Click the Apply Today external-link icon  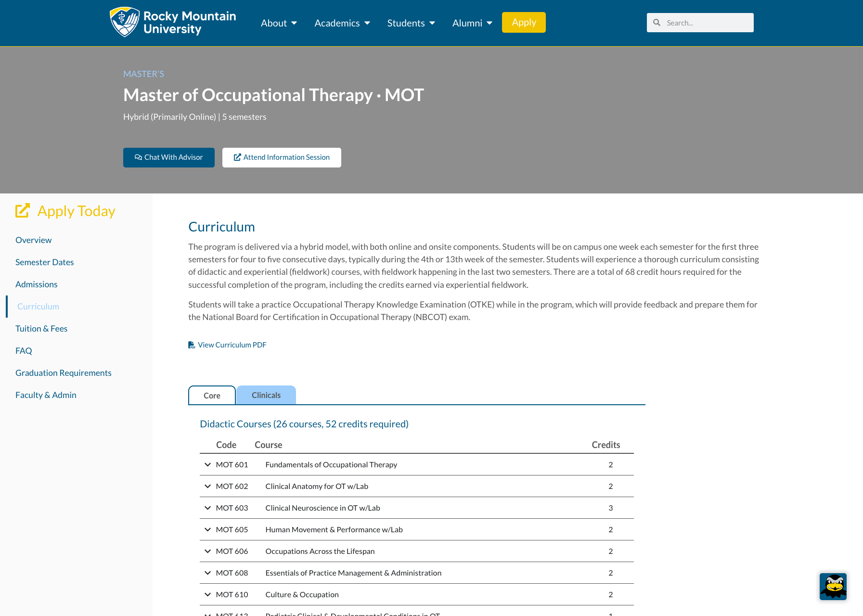23,211
